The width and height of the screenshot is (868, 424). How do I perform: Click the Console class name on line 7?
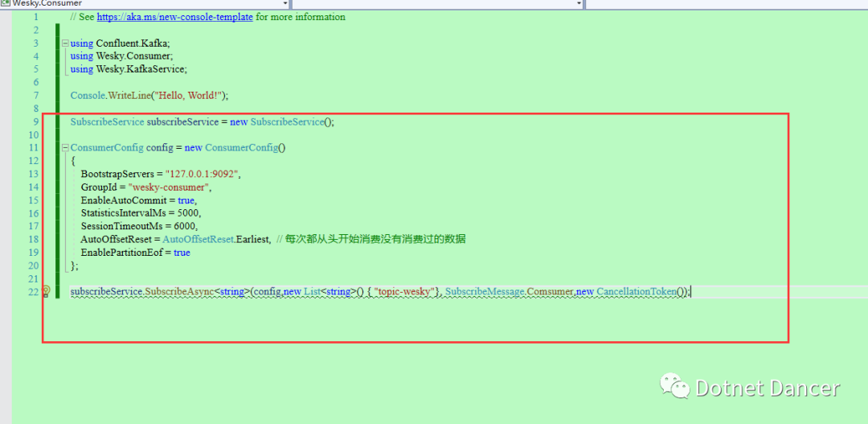coord(88,95)
